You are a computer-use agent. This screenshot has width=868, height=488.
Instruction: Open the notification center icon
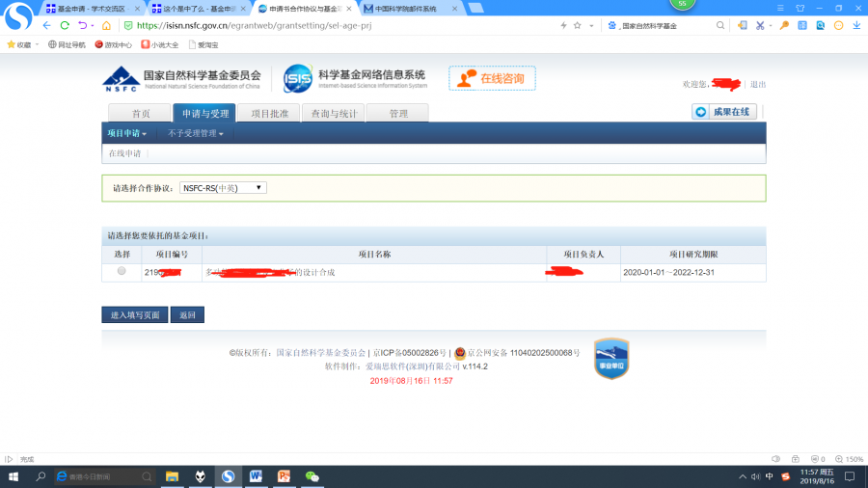click(850, 476)
